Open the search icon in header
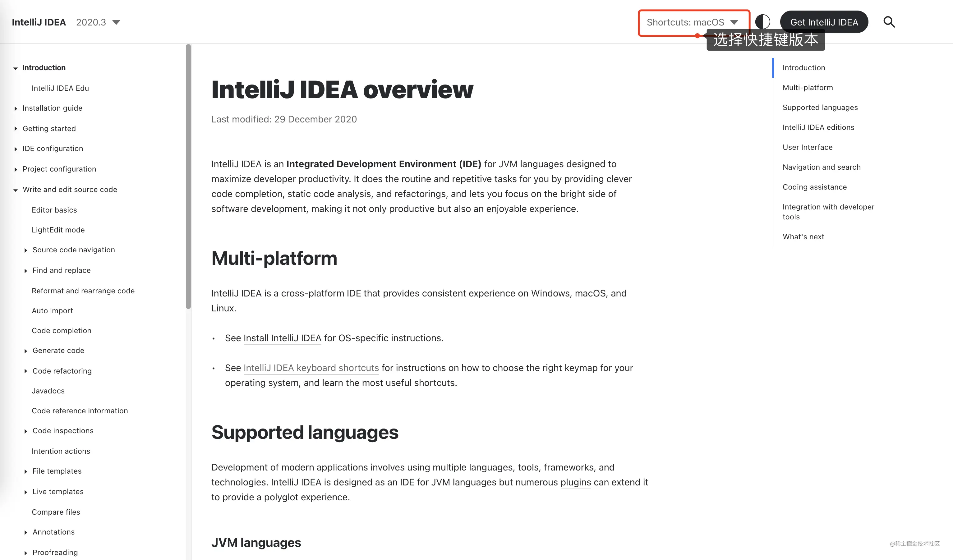953x560 pixels. coord(889,22)
